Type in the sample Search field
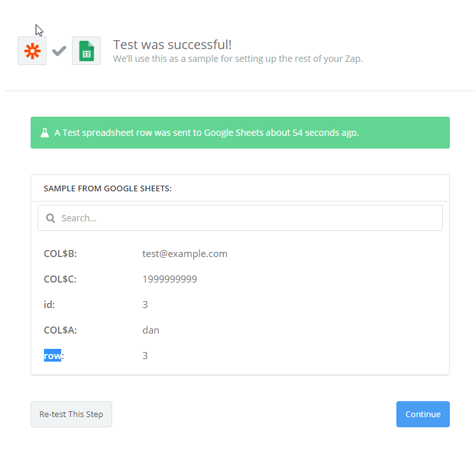 click(249, 218)
